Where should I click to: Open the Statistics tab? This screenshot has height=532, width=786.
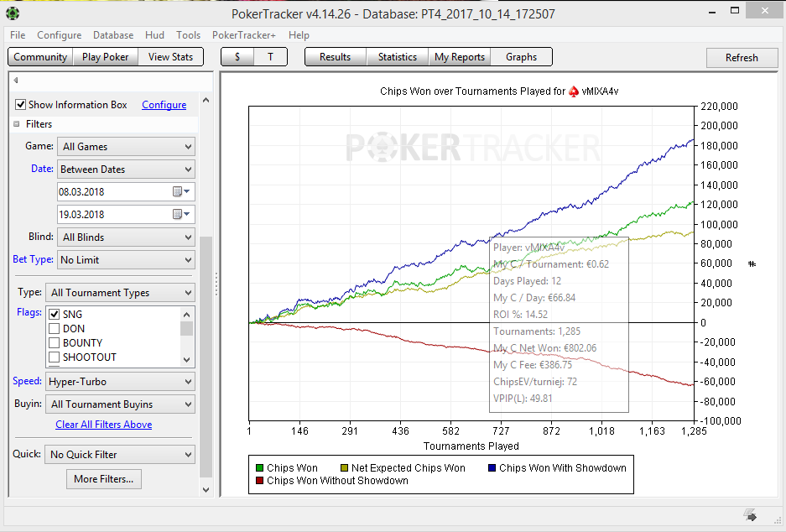tap(398, 57)
